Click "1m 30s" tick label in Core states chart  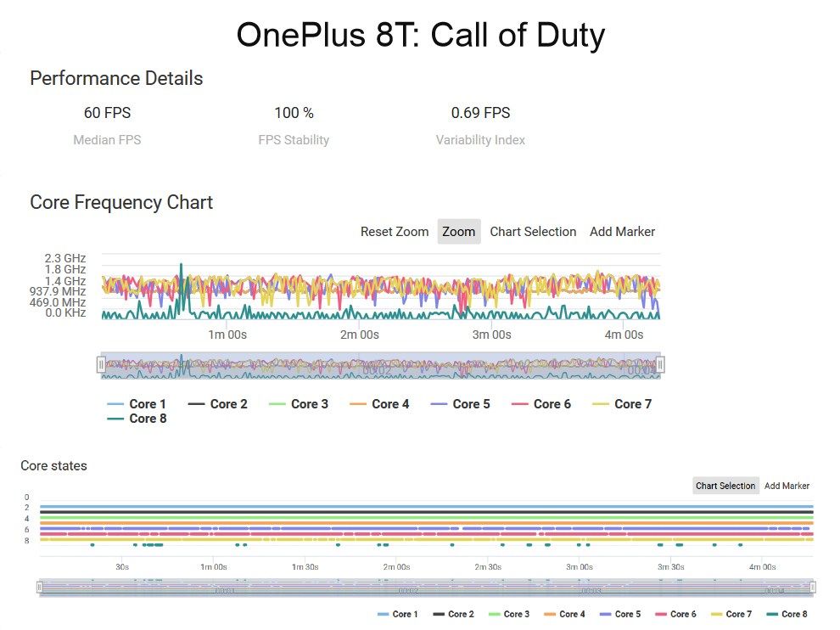coord(305,566)
